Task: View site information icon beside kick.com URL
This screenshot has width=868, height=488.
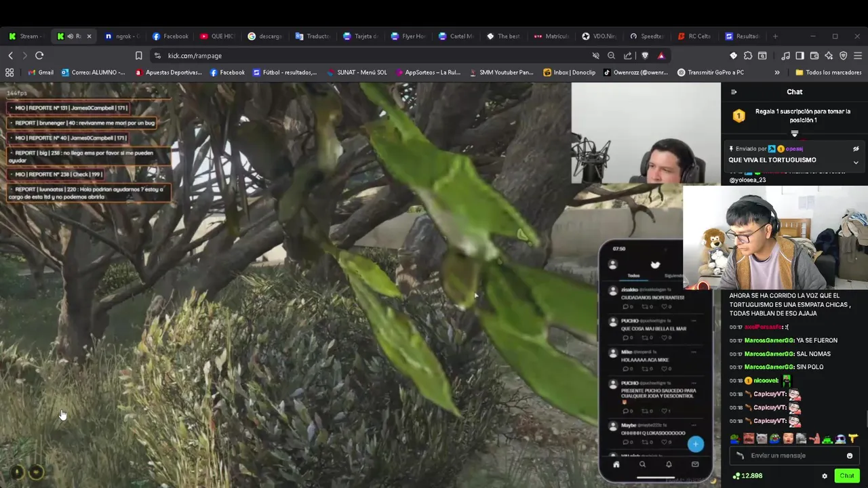Action: click(x=157, y=56)
